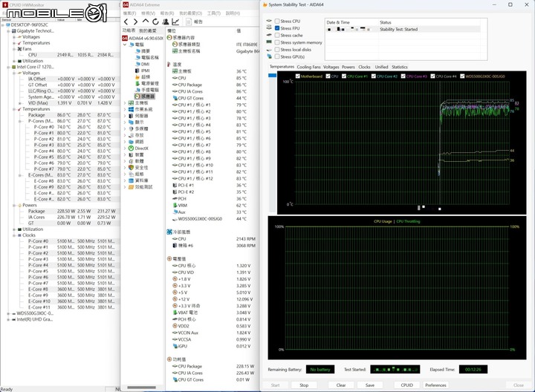Expand 效能測試 benchmark node chevron

[x=125, y=187]
